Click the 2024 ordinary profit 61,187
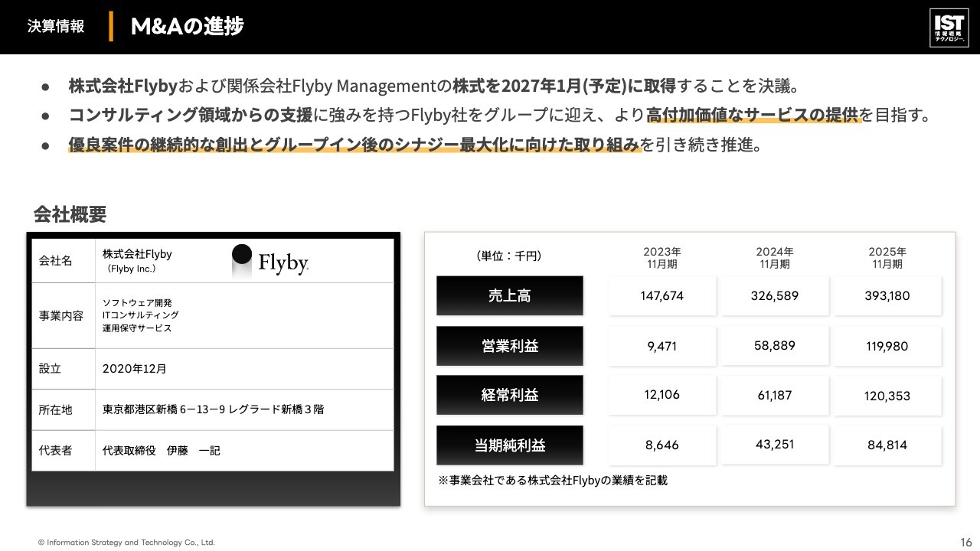This screenshot has height=551, width=980. 775,395
